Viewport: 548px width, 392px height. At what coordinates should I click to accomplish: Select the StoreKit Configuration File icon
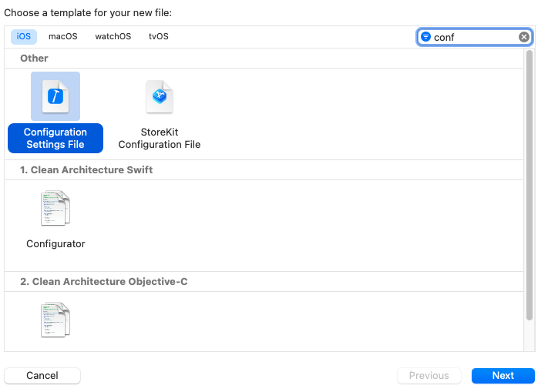coord(160,97)
